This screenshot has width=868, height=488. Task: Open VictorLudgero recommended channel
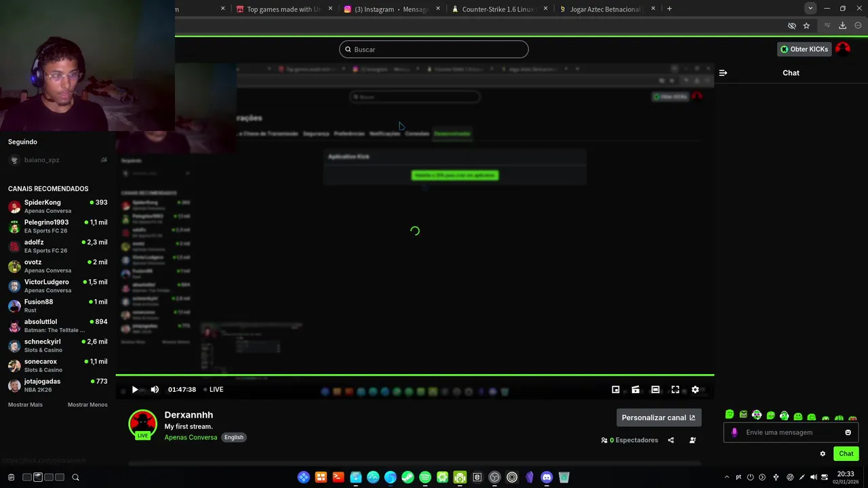(x=58, y=286)
